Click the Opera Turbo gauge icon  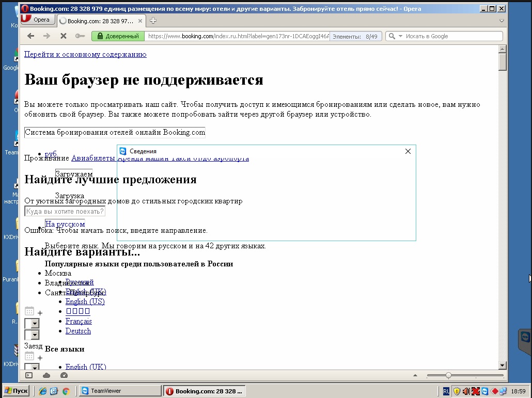(x=64, y=375)
